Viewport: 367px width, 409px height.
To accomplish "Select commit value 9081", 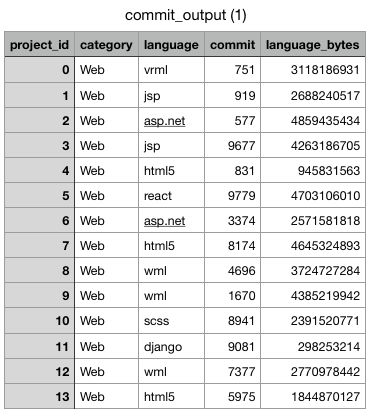I will pos(232,346).
